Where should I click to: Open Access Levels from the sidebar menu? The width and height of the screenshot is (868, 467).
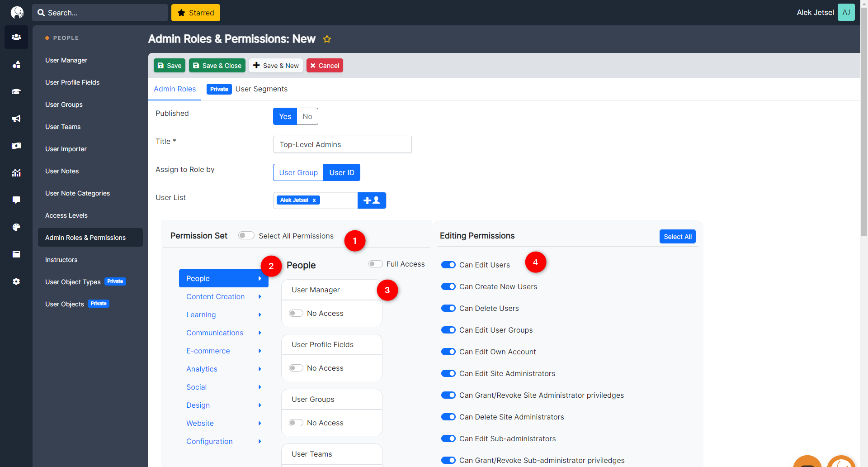click(x=66, y=215)
